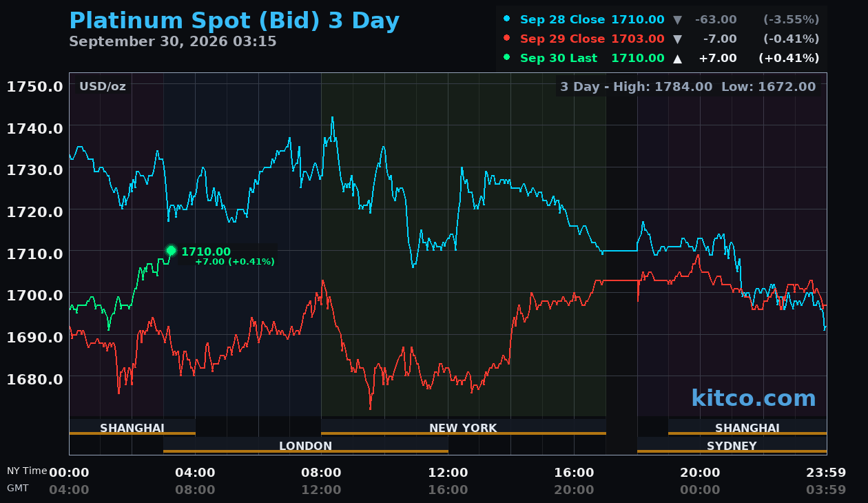The width and height of the screenshot is (868, 503).
Task: Click the 1710.0 y-axis label
Action: [x=35, y=254]
